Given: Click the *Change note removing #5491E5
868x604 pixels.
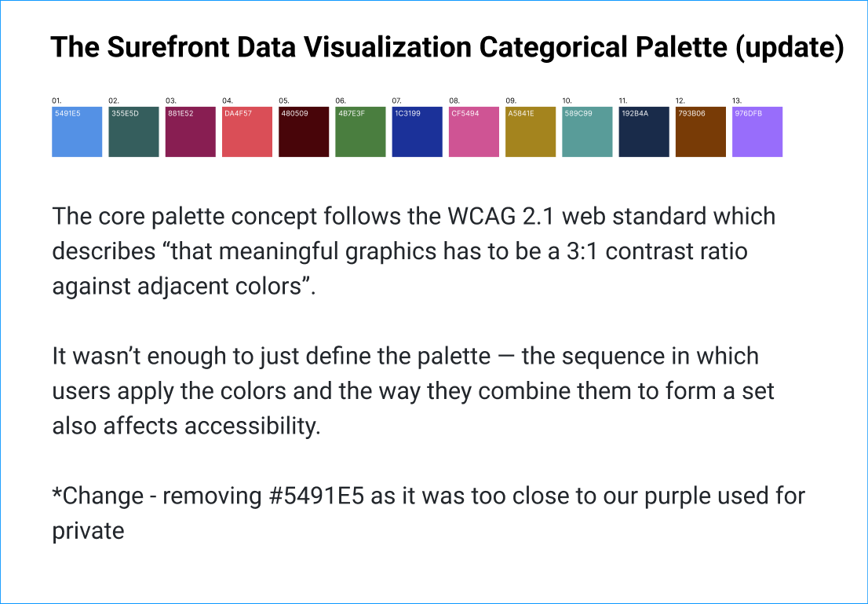Looking at the screenshot, I should tap(429, 513).
